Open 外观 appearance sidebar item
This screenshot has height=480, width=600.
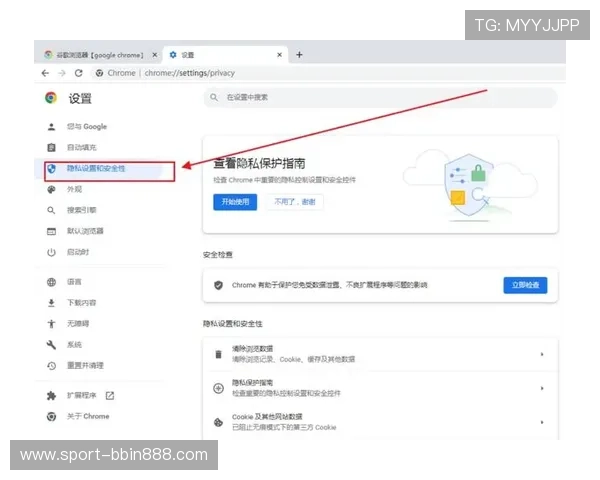74,189
